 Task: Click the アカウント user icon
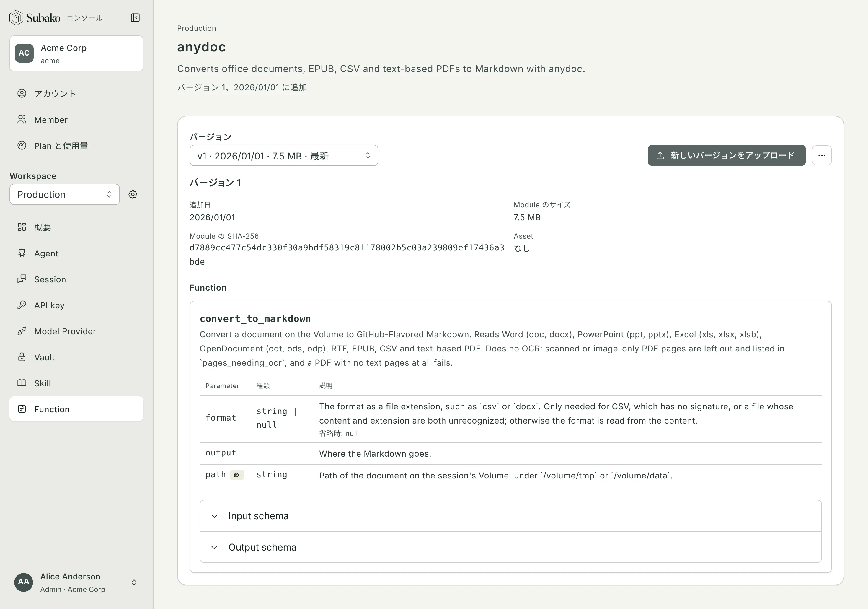[x=22, y=93]
